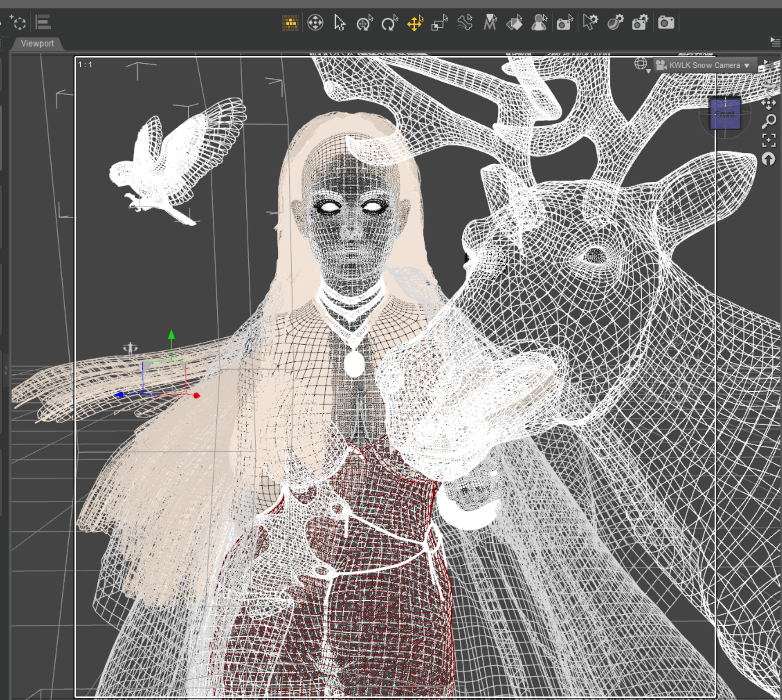Open the Align icon in the toolbar
This screenshot has width=782, height=700.
point(43,22)
